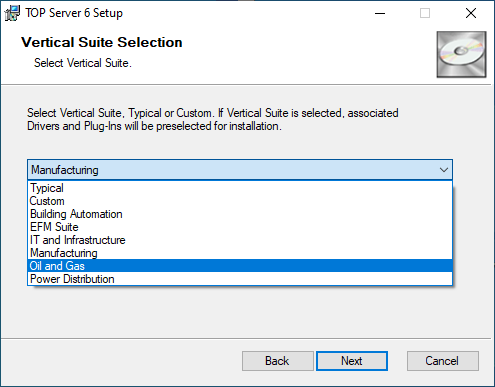Viewport: 495px width, 387px height.
Task: Select Typical from the suite list
Action: (x=240, y=188)
